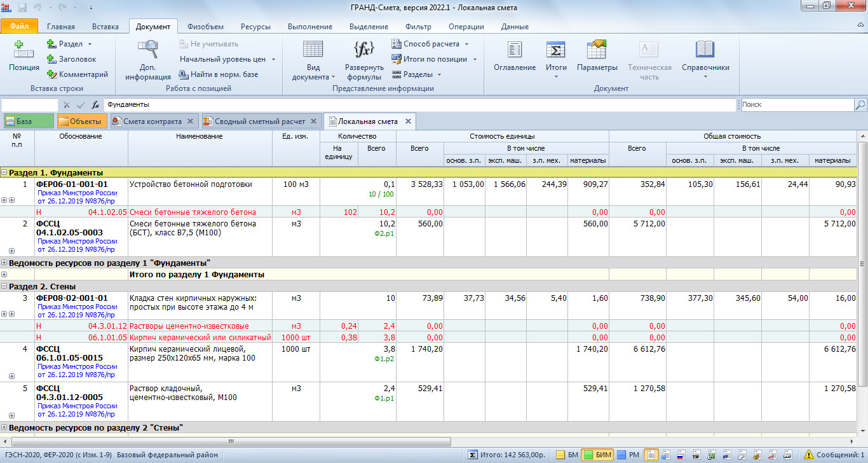The image size is (868, 463).
Task: Open the Разделы dropdown
Action: click(438, 74)
